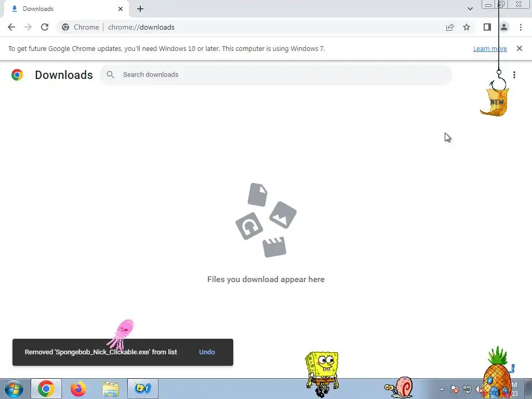Open the profile avatar menu

click(504, 27)
